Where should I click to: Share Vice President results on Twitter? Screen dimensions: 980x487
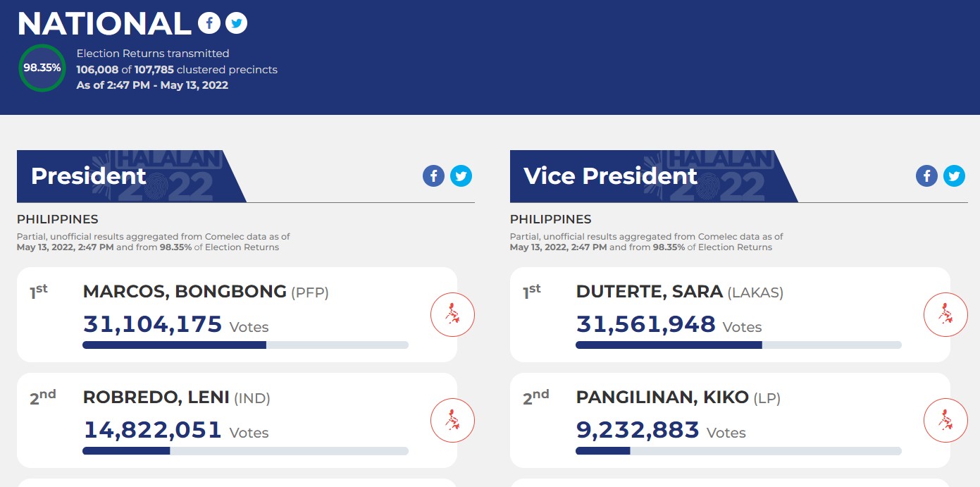[x=954, y=175]
